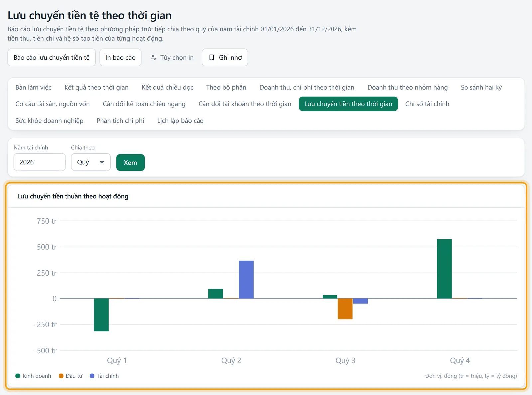Click the blue Tài chính bar in Quý 3

tap(360, 301)
